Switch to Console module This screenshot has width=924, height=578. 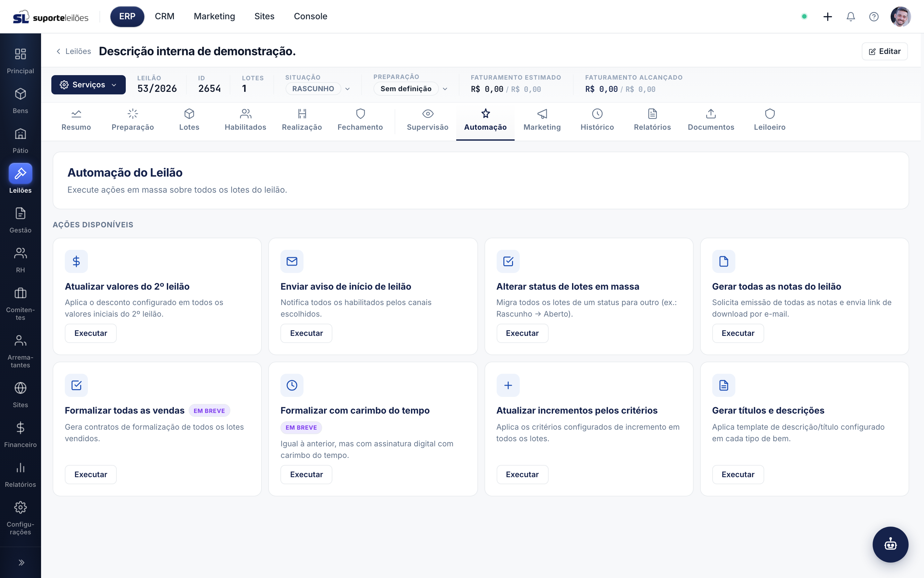[311, 16]
